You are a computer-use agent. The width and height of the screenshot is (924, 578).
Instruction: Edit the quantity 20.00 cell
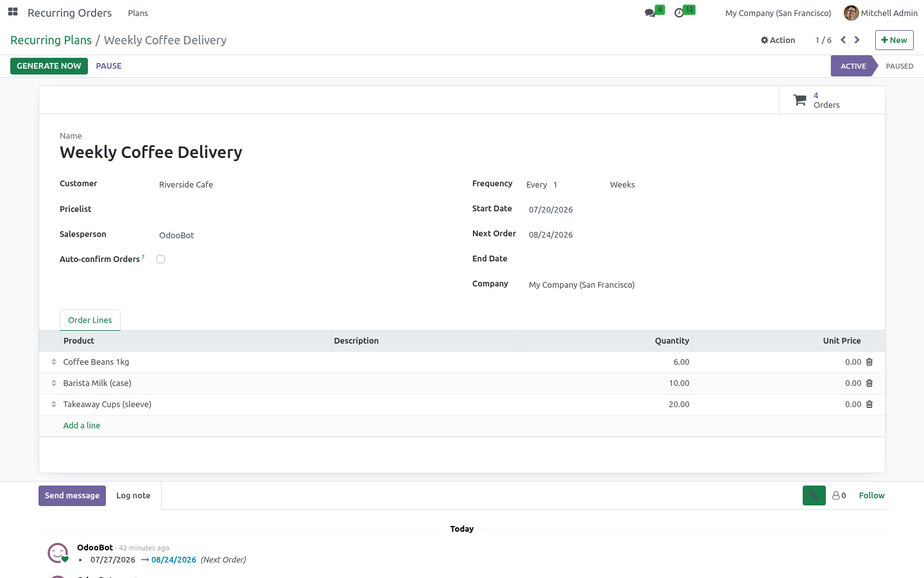(x=606, y=405)
